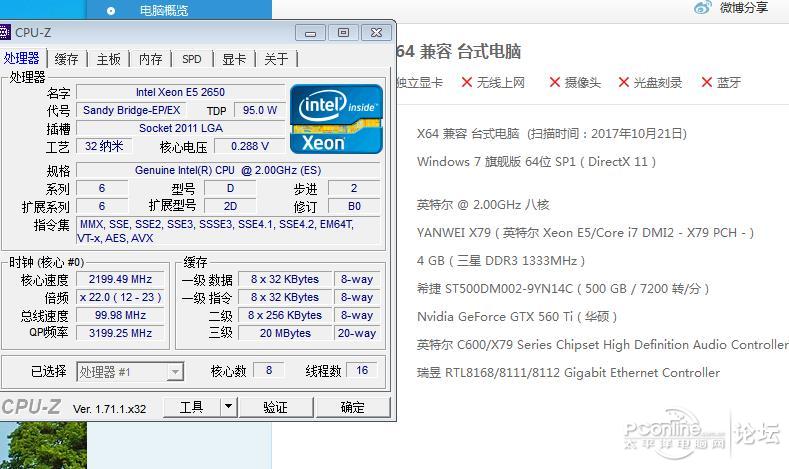Click the revision value B0
The height and width of the screenshot is (469, 789).
(354, 206)
